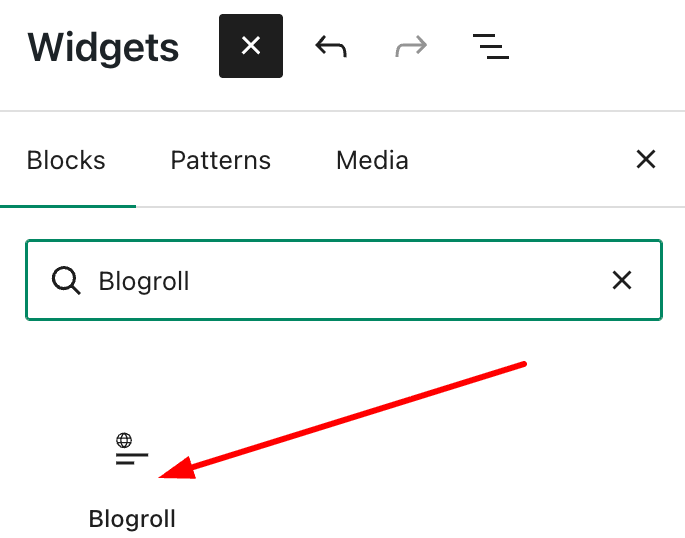
Task: Switch to the Blocks tab
Action: tap(66, 160)
